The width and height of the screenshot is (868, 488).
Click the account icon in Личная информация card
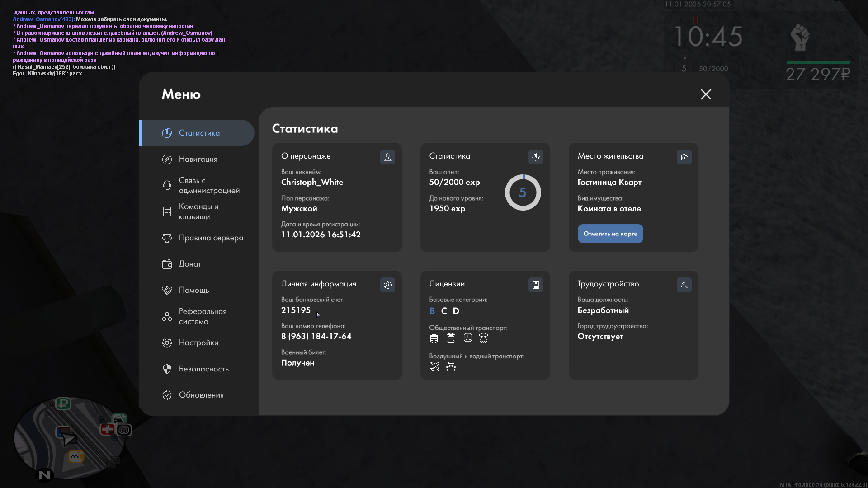pyautogui.click(x=387, y=285)
